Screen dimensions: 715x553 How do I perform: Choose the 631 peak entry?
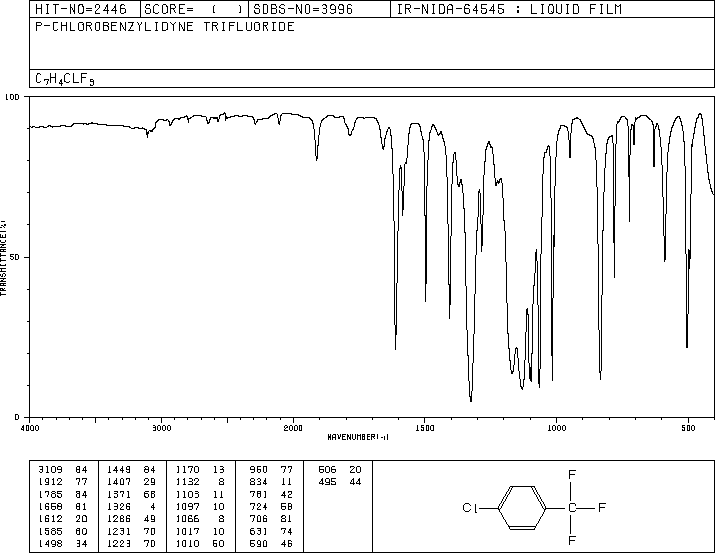(259, 531)
